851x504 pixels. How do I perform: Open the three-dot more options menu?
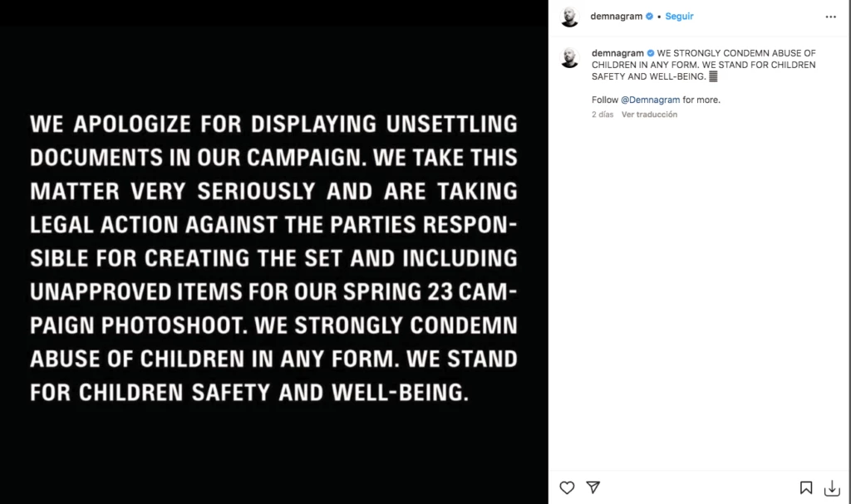(830, 17)
